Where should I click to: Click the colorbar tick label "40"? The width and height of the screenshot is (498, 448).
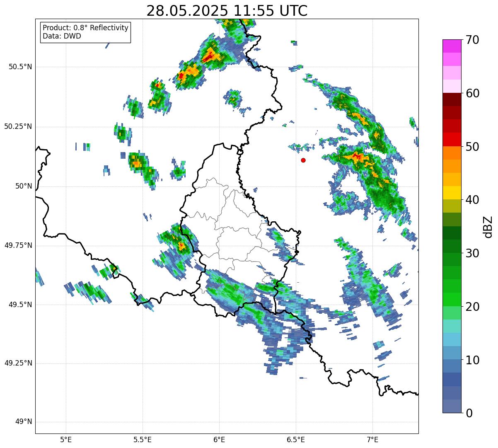(x=472, y=200)
